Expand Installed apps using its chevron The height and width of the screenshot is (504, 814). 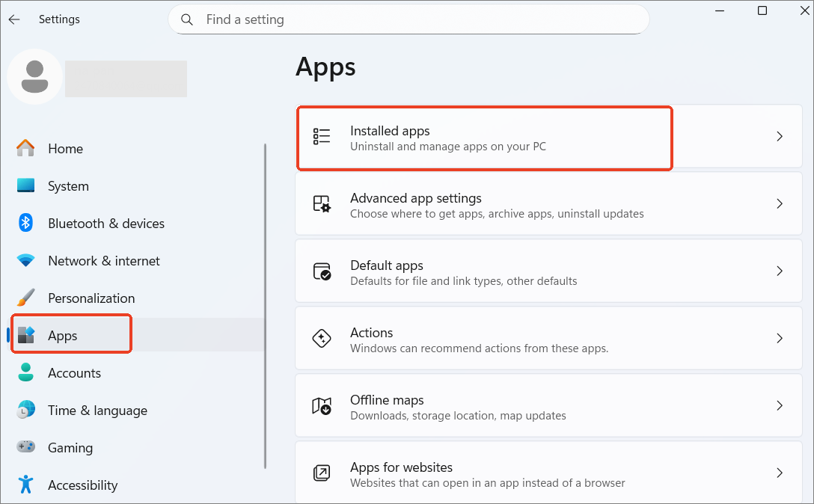tap(779, 137)
